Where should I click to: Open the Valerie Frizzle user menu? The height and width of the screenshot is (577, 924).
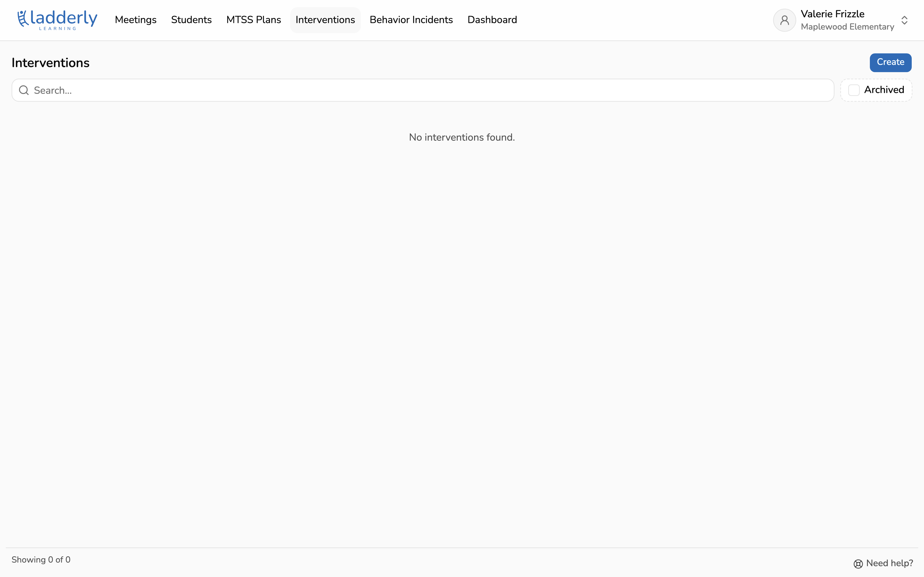pos(832,14)
